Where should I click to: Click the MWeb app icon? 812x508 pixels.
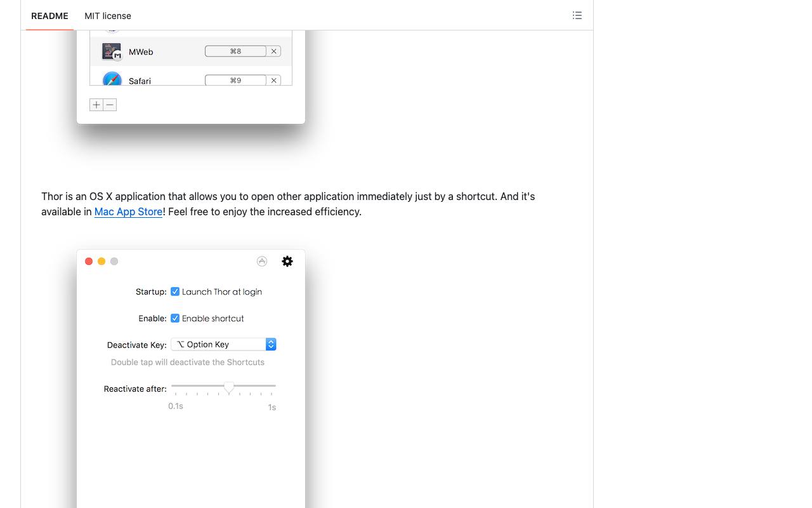[x=112, y=51]
